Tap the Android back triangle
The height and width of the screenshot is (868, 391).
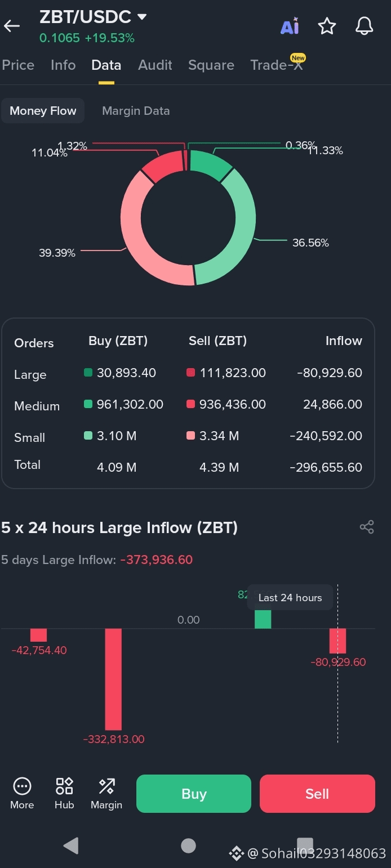click(x=71, y=845)
